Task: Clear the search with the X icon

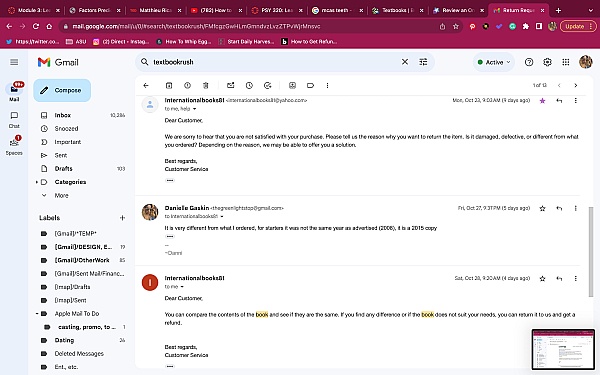Action: tap(404, 62)
